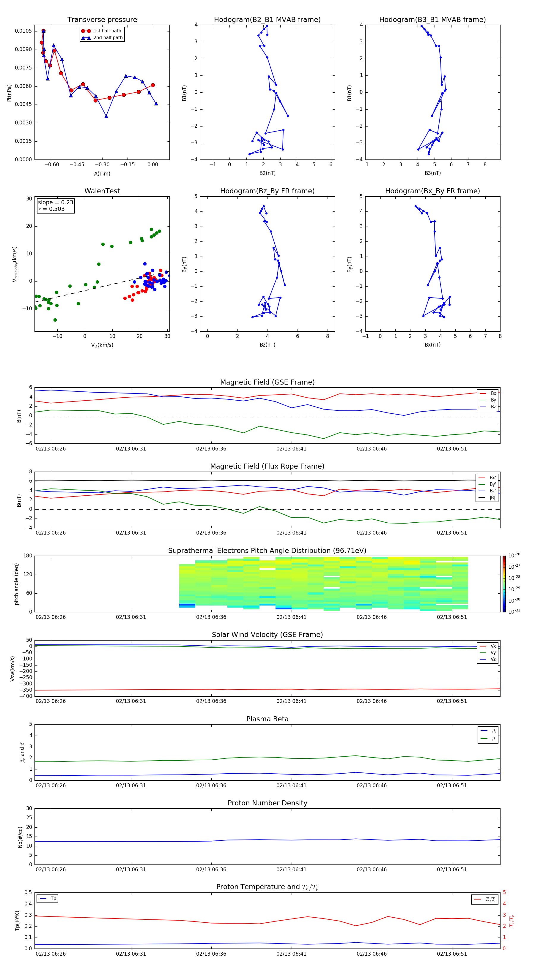Viewport: 535px width, 980px height.
Task: Click the "pitch angle (deg)" y-axis label
Action: 16,584
